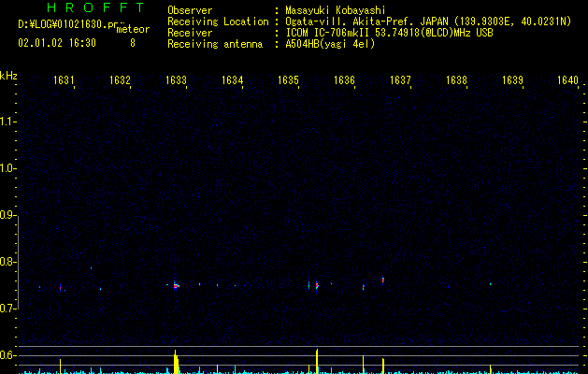Click the 1636 time axis label

pos(344,80)
